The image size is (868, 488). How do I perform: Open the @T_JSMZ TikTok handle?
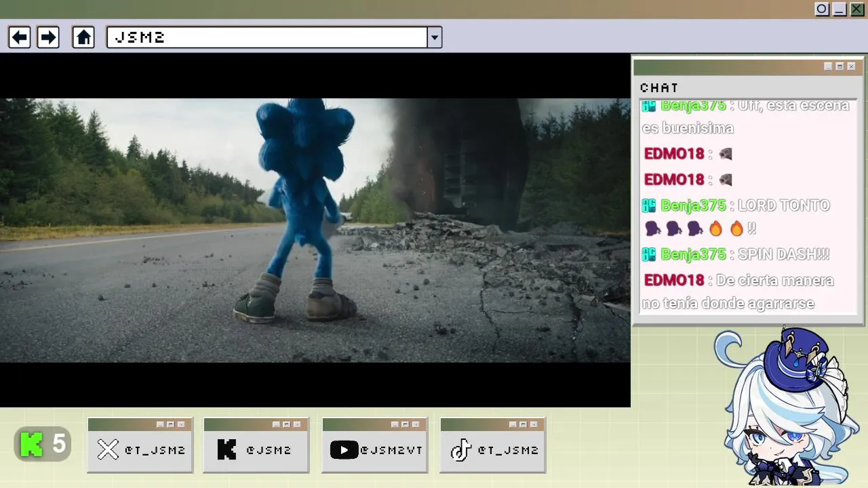click(x=508, y=450)
